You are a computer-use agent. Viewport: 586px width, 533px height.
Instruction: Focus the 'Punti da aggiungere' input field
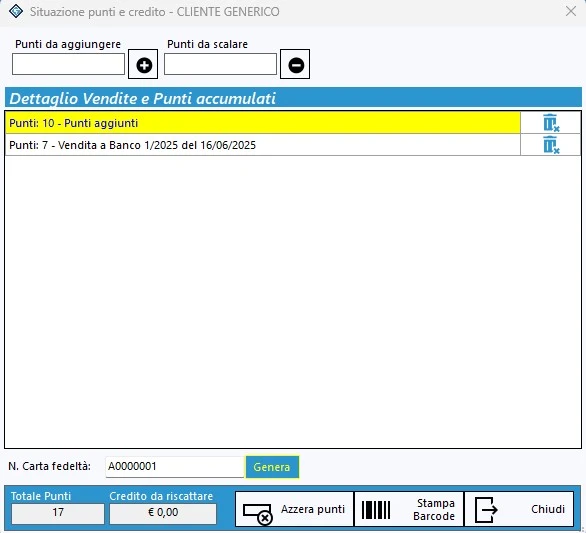tap(68, 64)
